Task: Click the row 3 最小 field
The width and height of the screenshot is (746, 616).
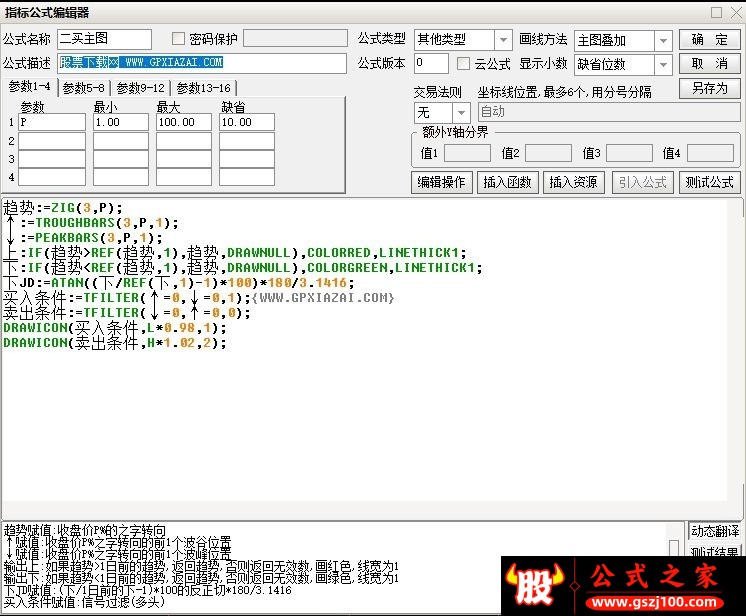Action: point(121,159)
